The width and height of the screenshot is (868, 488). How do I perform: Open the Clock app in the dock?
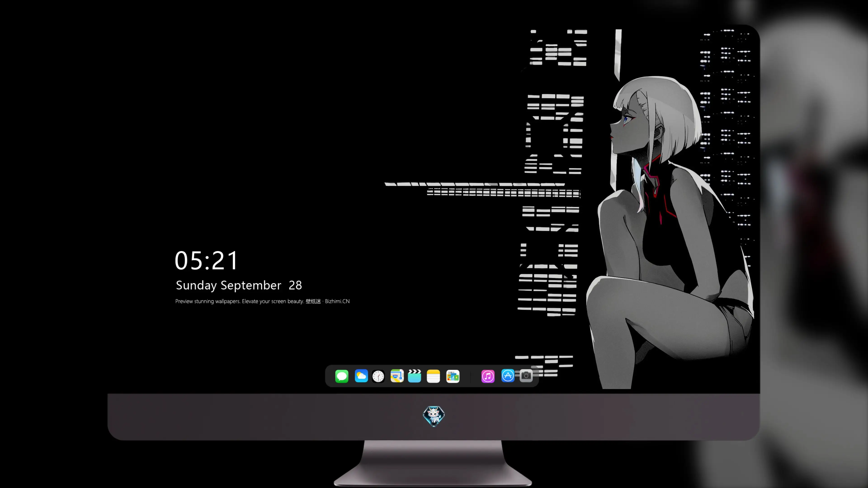pos(378,376)
